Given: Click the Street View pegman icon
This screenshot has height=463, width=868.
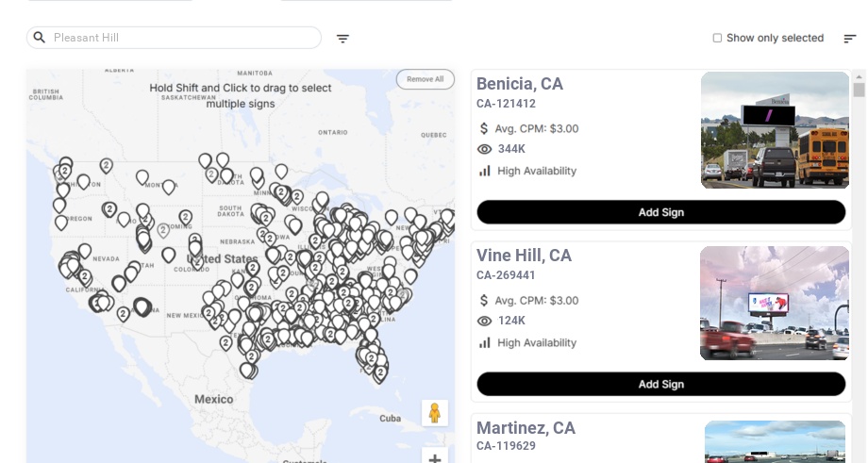Looking at the screenshot, I should click(434, 413).
